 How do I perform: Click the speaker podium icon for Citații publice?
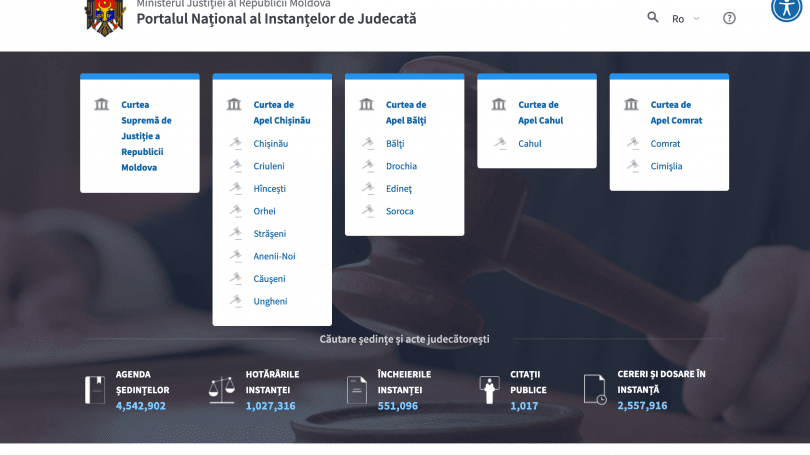489,390
